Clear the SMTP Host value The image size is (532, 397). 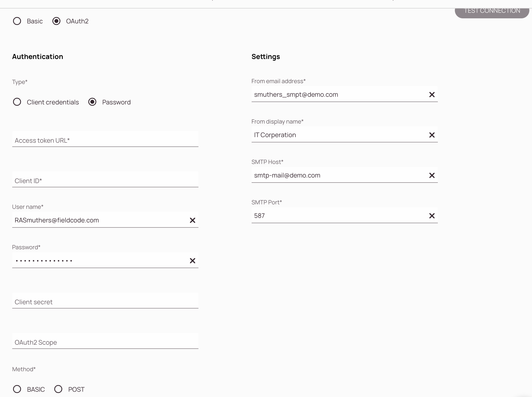pos(432,175)
